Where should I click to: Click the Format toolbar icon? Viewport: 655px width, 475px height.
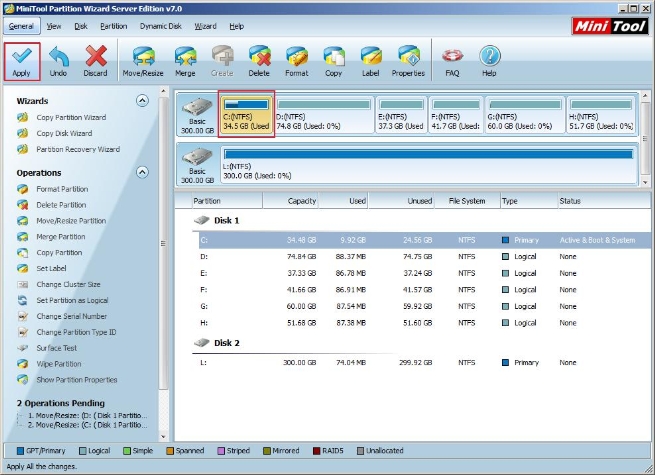(297, 61)
